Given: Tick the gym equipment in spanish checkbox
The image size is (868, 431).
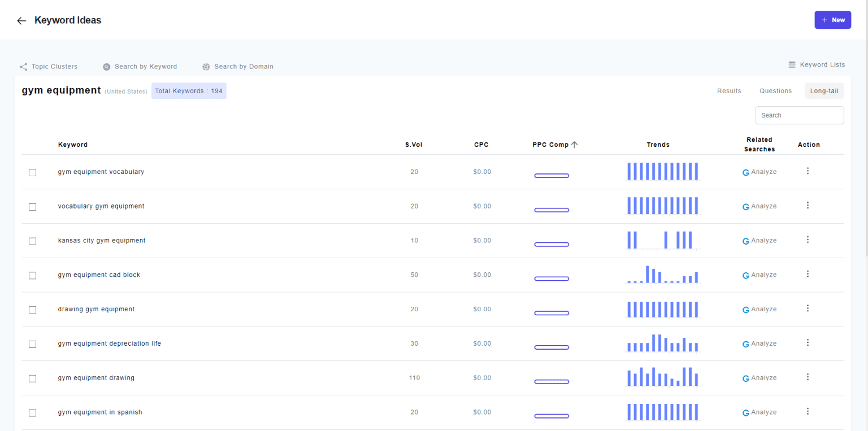Looking at the screenshot, I should coord(33,413).
